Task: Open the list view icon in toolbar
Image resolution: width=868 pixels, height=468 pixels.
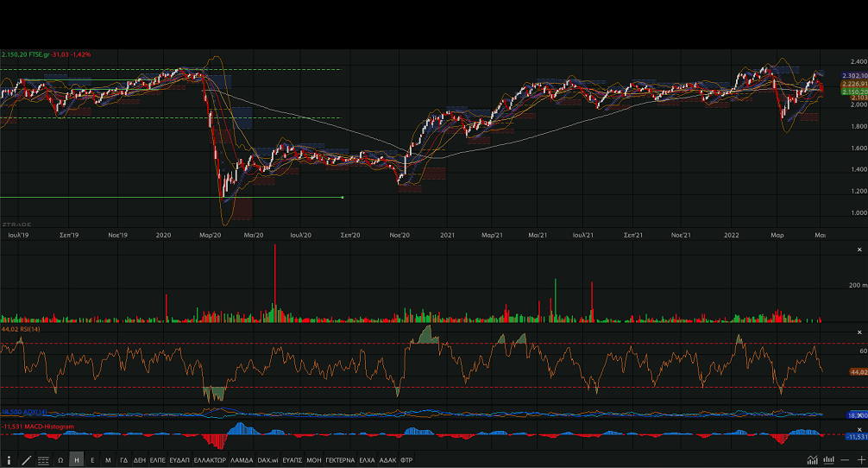Action: pos(43,460)
